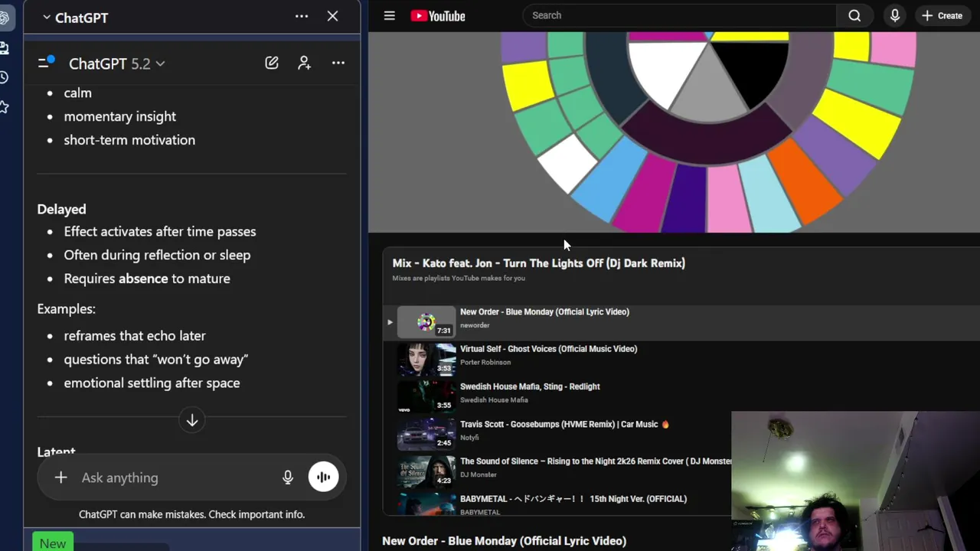Click the green New badge

coord(53,543)
